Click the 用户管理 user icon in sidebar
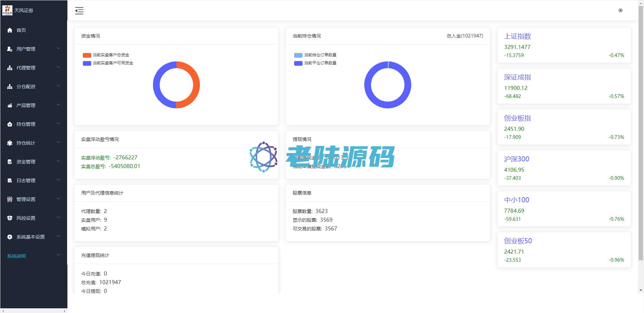This screenshot has height=313, width=644. point(10,49)
